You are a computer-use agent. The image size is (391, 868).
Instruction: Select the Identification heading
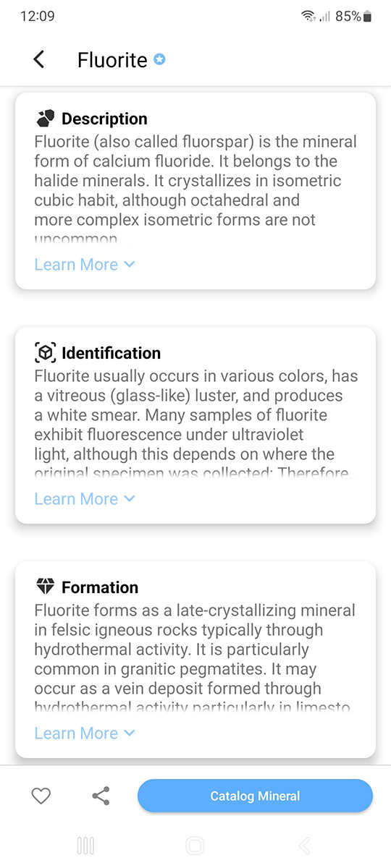click(111, 353)
